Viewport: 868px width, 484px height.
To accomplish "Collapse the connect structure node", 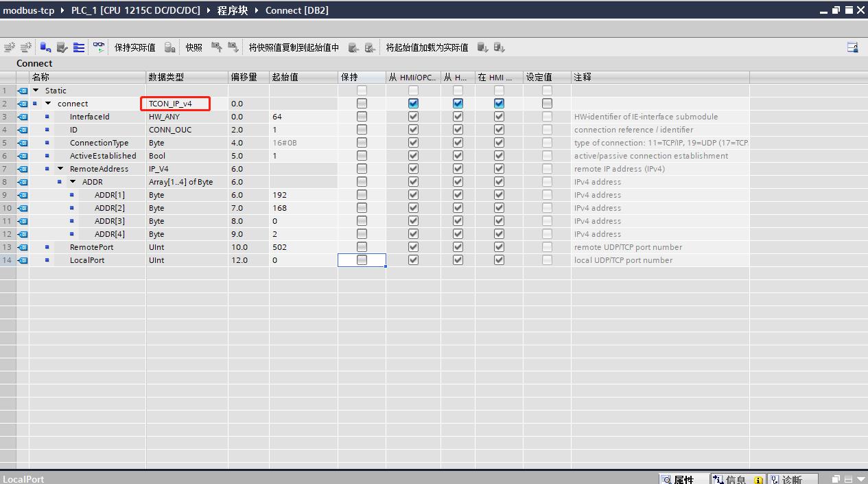I will pos(48,103).
